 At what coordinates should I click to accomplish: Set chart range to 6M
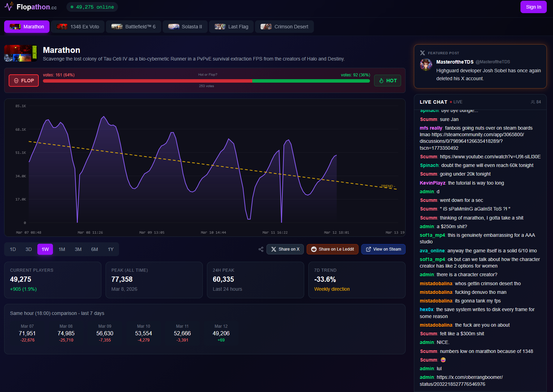[x=94, y=249]
